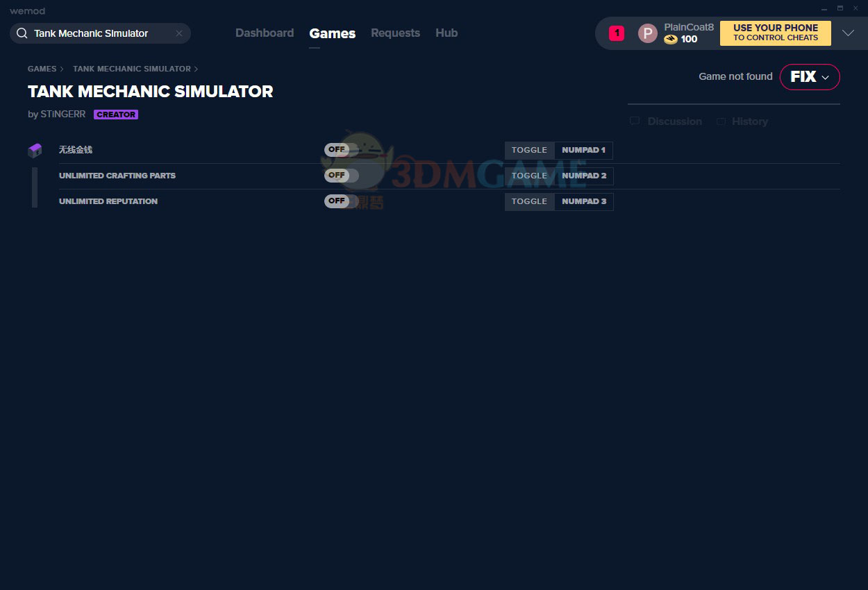This screenshot has height=590, width=868.
Task: Turn on Unlimited Crafting Parts toggle
Action: pos(341,176)
